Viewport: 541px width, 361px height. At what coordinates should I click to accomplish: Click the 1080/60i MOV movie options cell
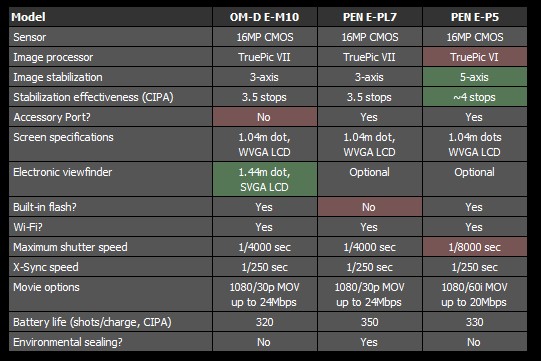click(x=475, y=294)
